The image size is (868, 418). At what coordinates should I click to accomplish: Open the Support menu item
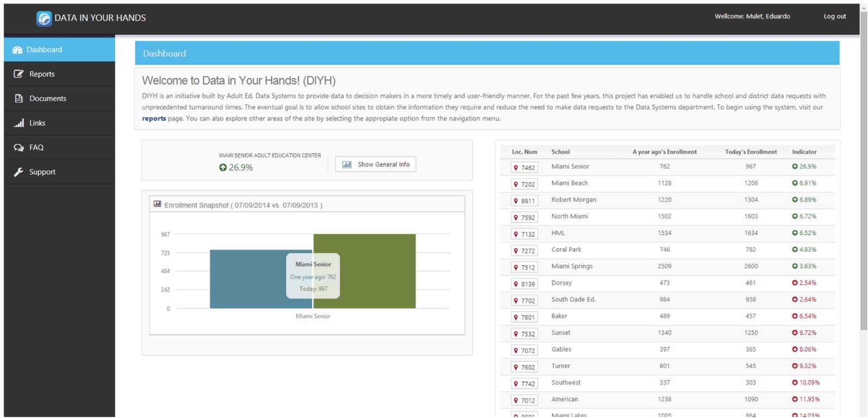point(42,172)
